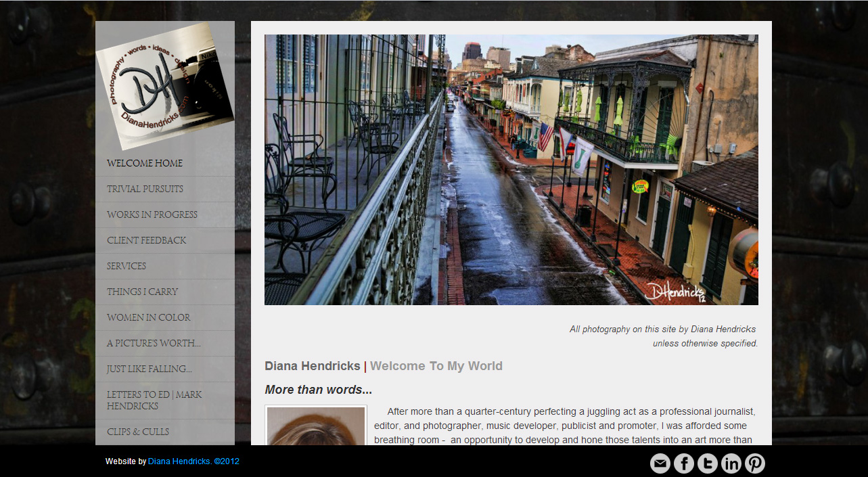Open the Facebook icon link
The height and width of the screenshot is (477, 868).
684,463
